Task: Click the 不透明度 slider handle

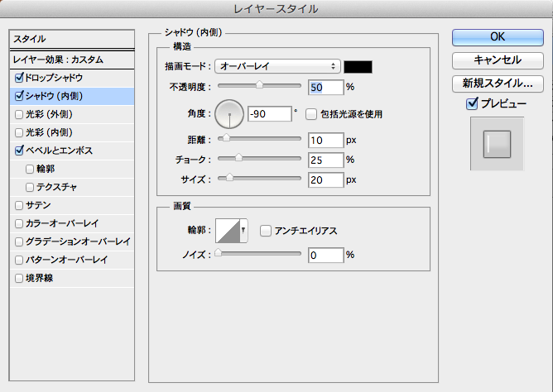Action: coord(259,85)
